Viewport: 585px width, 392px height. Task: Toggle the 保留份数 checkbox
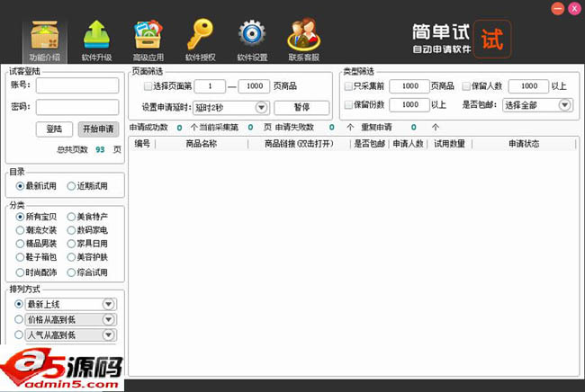coord(348,104)
